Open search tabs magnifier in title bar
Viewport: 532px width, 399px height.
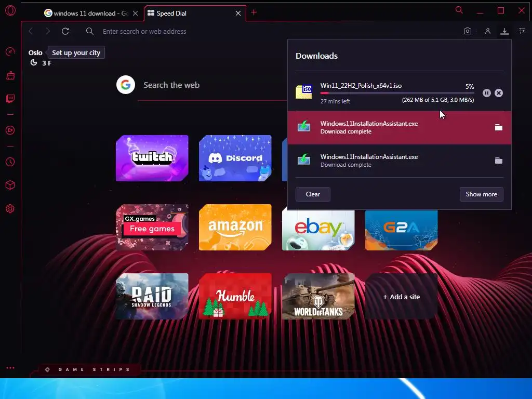click(459, 10)
